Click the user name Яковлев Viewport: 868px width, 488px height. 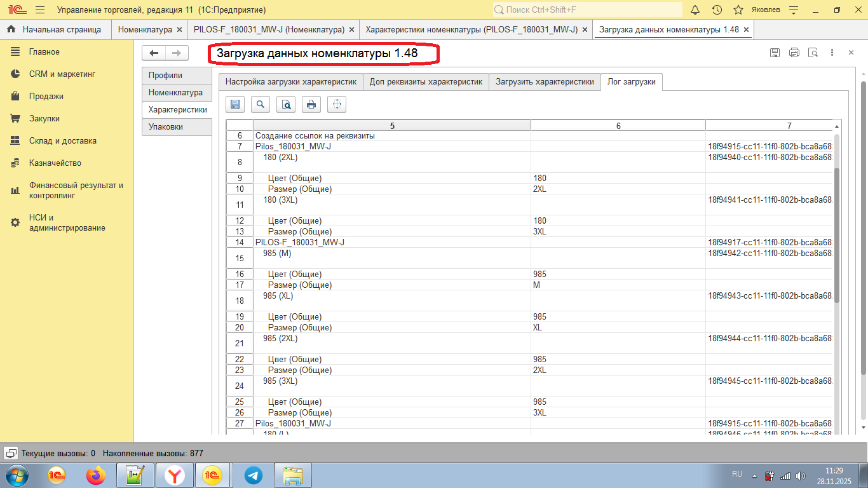tap(765, 10)
